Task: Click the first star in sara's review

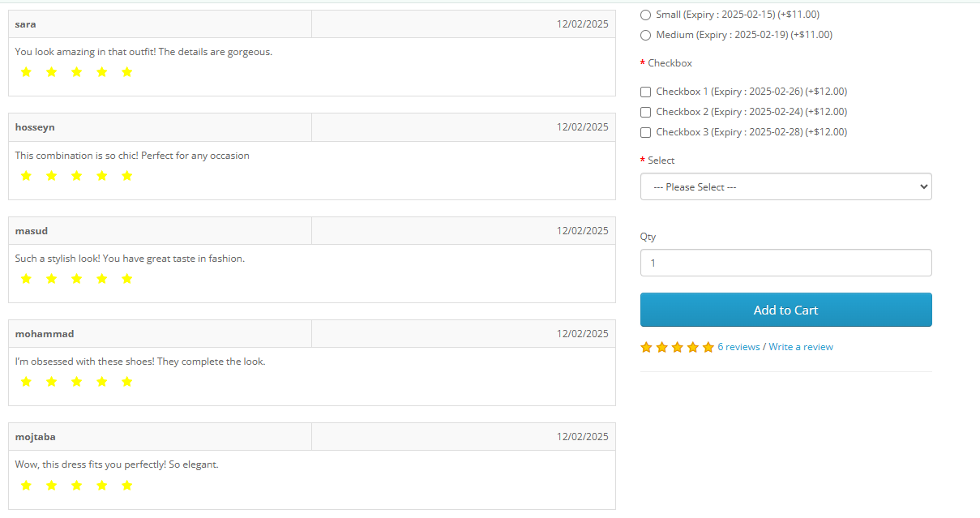Action: (26, 72)
